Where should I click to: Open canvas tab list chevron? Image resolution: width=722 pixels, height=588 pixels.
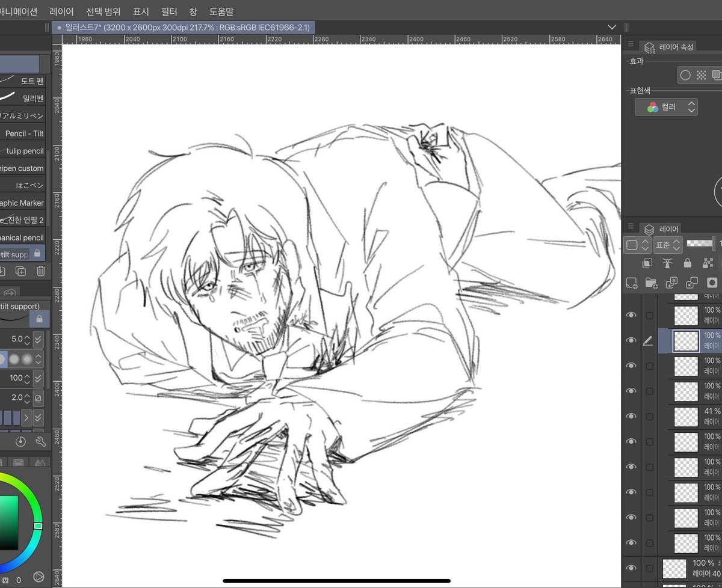(x=612, y=27)
